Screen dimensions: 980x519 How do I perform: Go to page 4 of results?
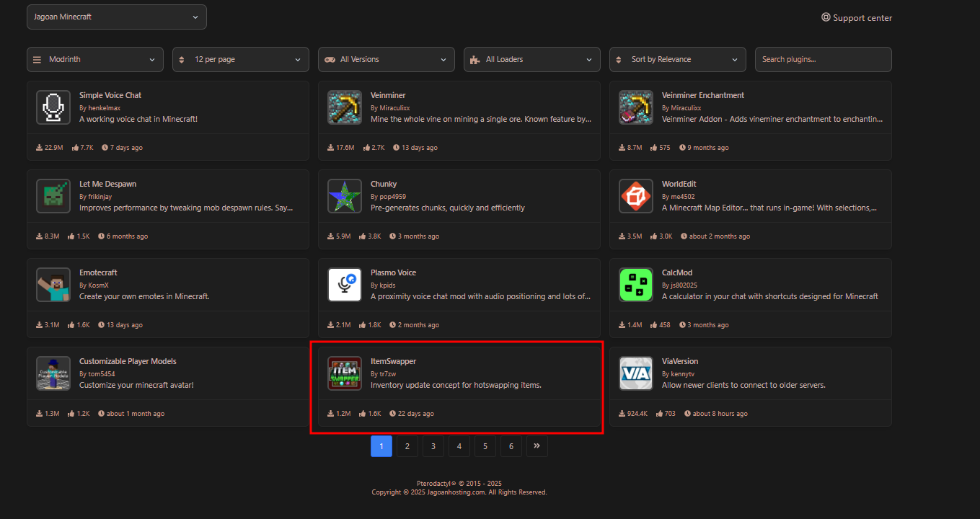459,446
